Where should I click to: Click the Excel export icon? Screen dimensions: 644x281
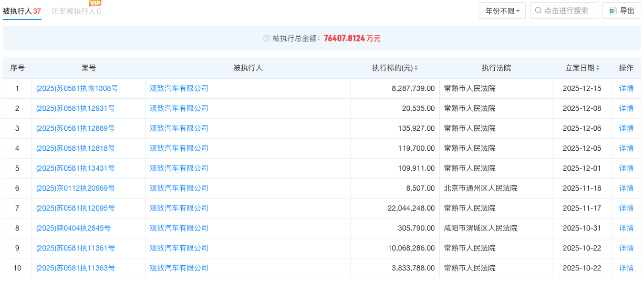pos(612,11)
